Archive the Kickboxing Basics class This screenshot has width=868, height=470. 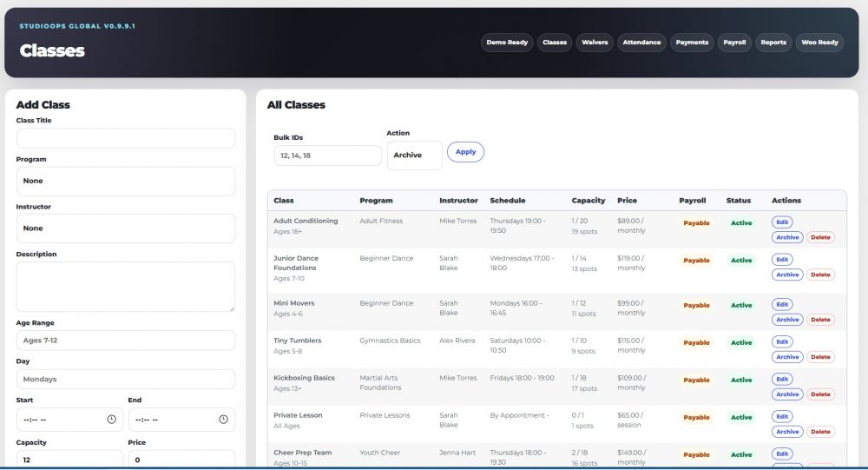pos(787,394)
